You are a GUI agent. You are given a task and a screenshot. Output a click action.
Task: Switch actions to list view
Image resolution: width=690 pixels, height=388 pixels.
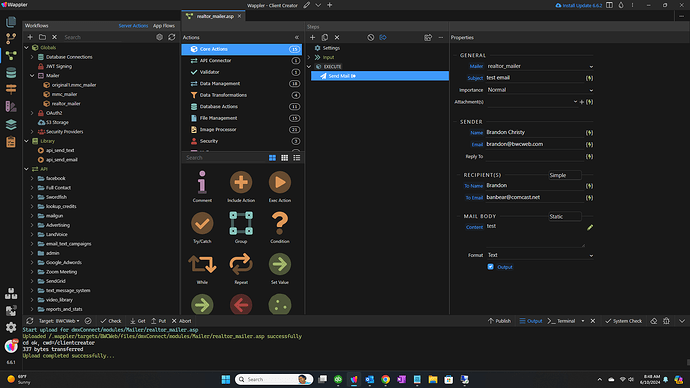pos(297,157)
